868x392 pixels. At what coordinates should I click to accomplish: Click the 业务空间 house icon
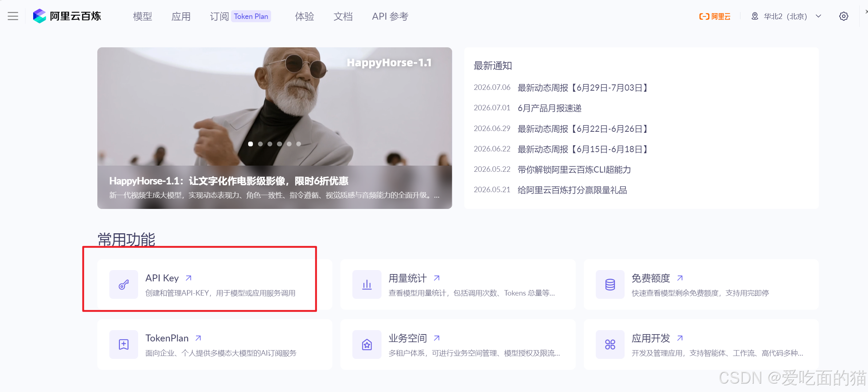367,344
